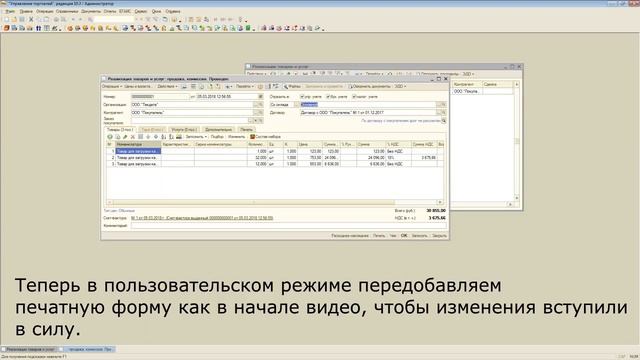This screenshot has width=640, height=360.
Task: Click Оформить документы button
Action: pyautogui.click(x=370, y=87)
